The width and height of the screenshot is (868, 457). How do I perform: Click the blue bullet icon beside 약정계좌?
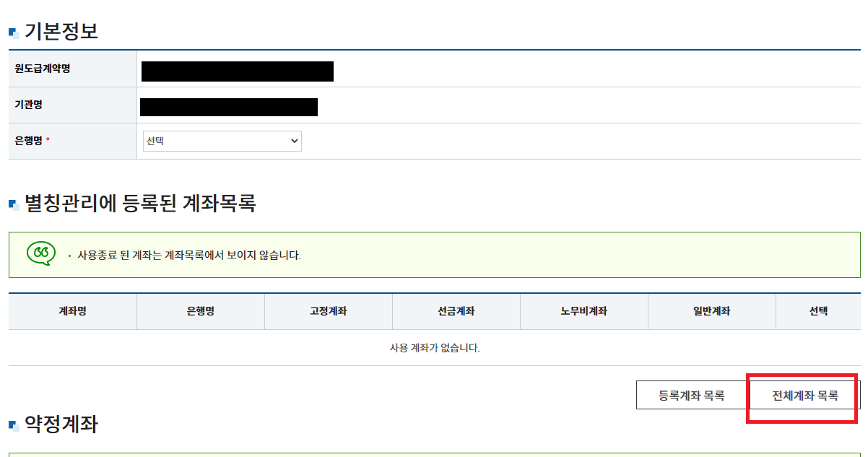(13, 425)
